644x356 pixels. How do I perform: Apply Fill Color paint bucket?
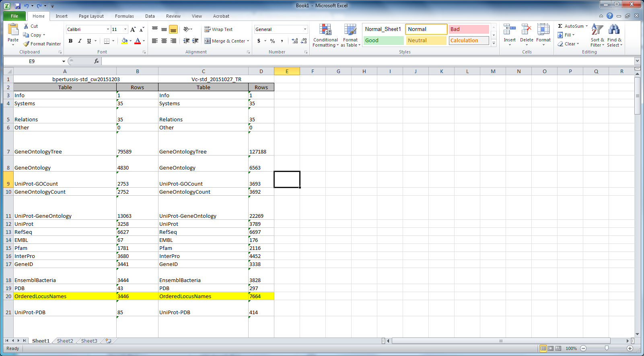125,41
